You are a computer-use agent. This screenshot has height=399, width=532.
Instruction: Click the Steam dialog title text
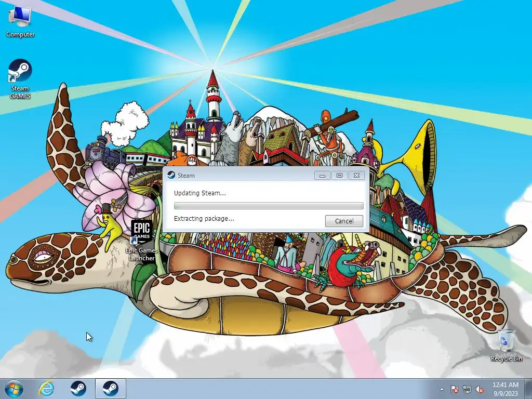coord(186,176)
